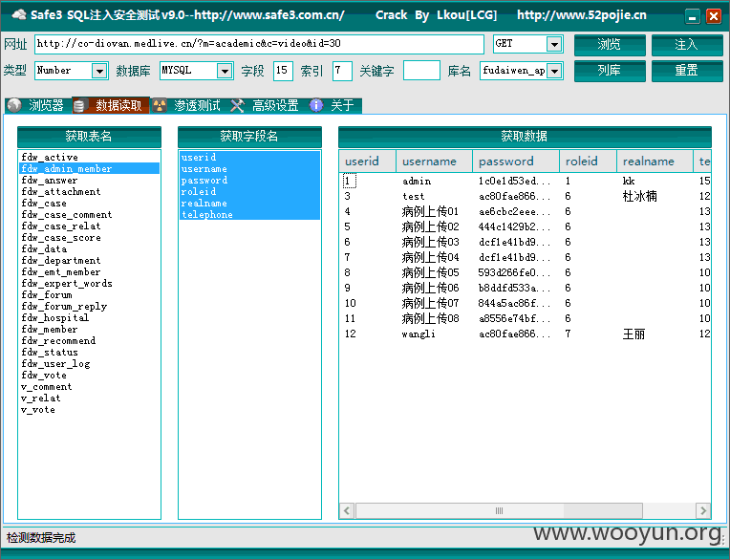
Task: Click the password cell 1c0e1d53ed...
Action: click(x=514, y=181)
